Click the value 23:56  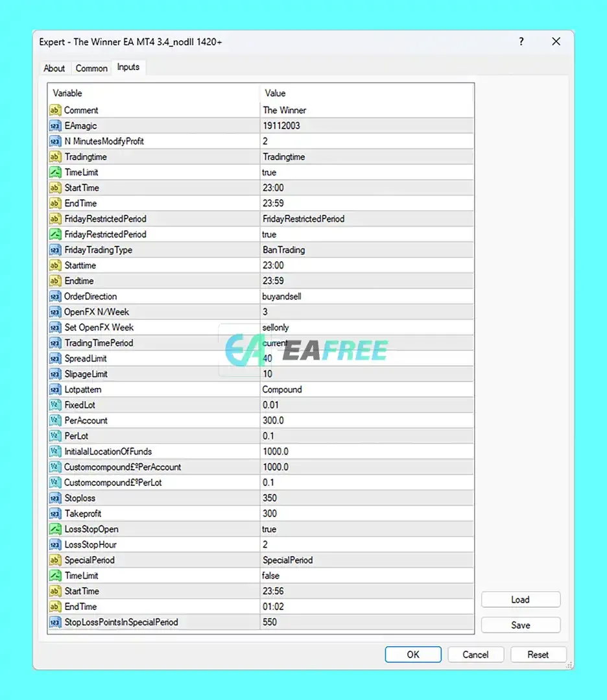(x=273, y=591)
